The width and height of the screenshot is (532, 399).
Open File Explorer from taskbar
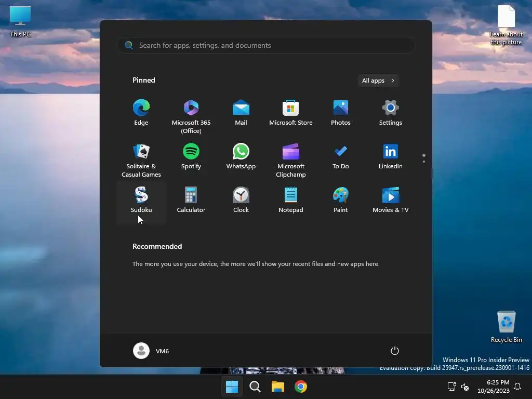coord(277,387)
